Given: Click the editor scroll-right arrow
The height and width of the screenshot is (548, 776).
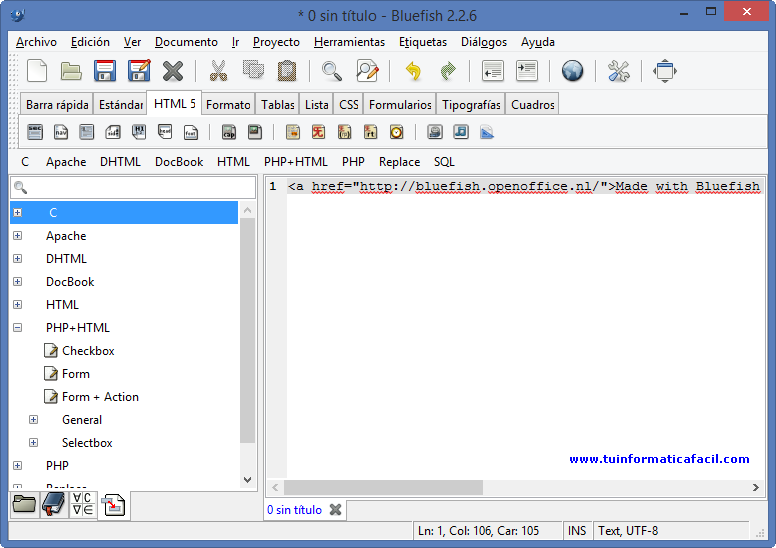Looking at the screenshot, I should [756, 488].
